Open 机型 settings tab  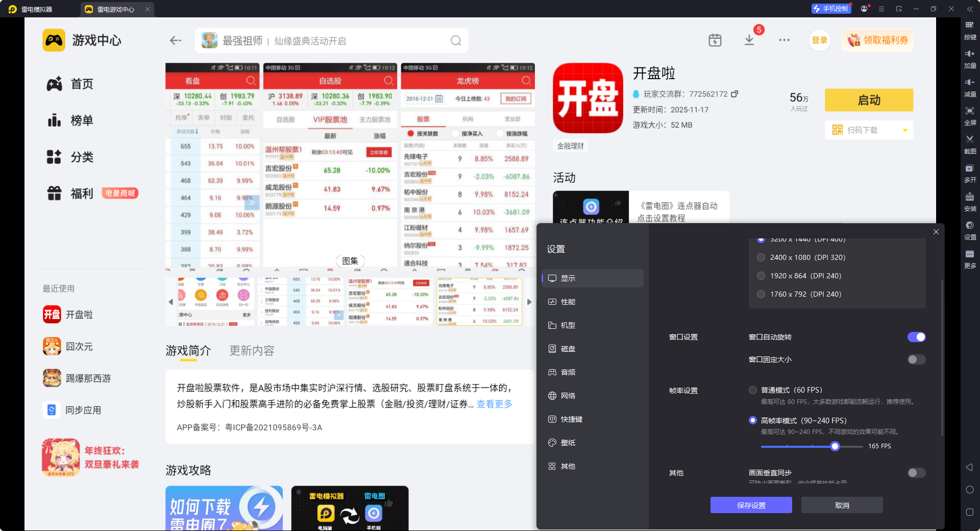click(x=593, y=325)
